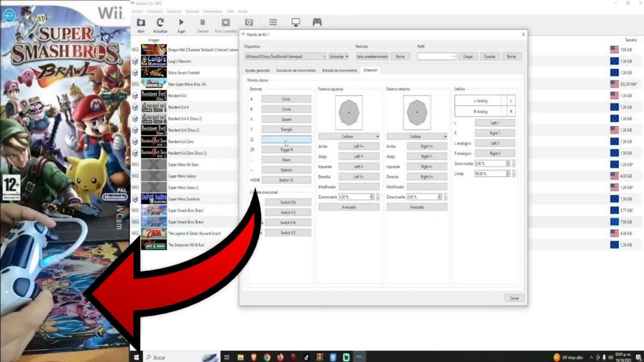Image resolution: width=644 pixels, height=362 pixels.
Task: Click the Valor predeterminado reset button
Action: [x=372, y=57]
